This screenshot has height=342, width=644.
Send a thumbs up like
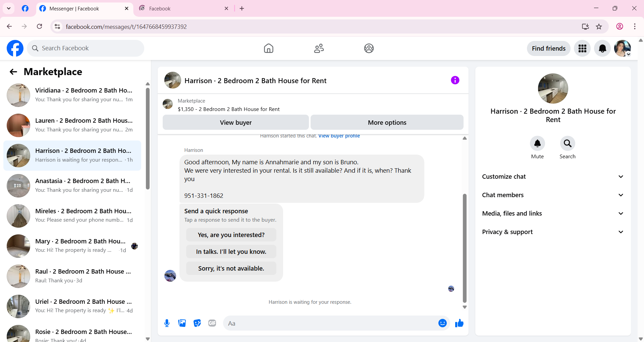pyautogui.click(x=459, y=323)
